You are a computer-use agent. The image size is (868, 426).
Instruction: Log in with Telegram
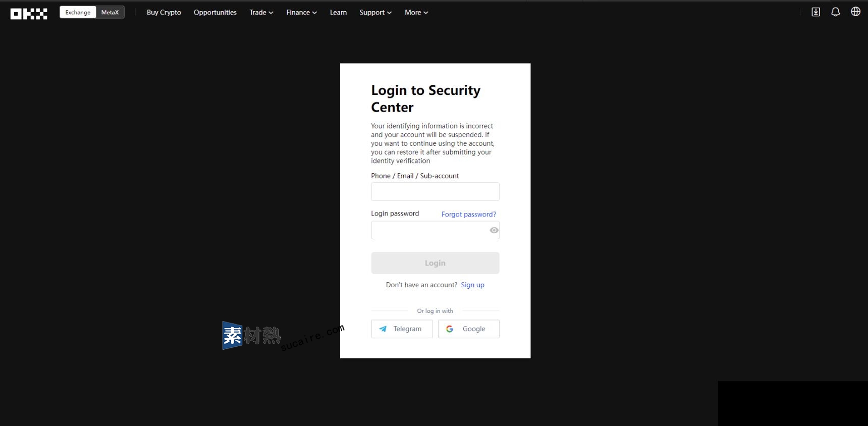(x=402, y=329)
